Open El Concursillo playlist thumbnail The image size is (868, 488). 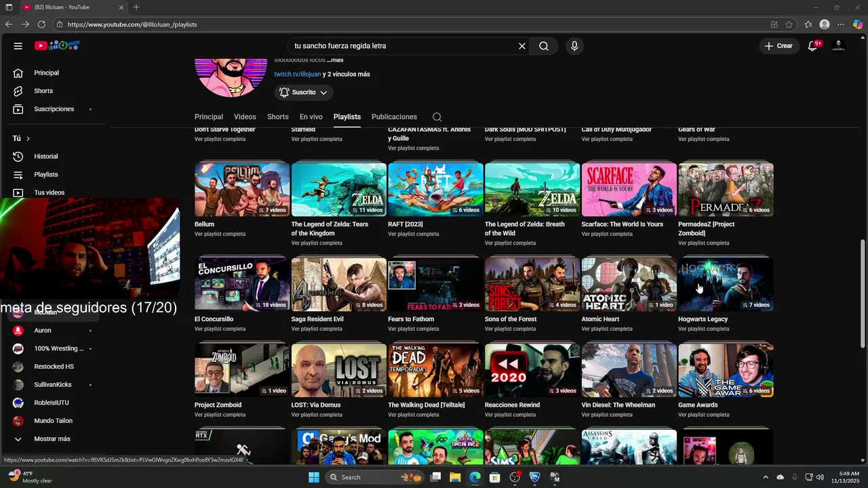pyautogui.click(x=242, y=285)
